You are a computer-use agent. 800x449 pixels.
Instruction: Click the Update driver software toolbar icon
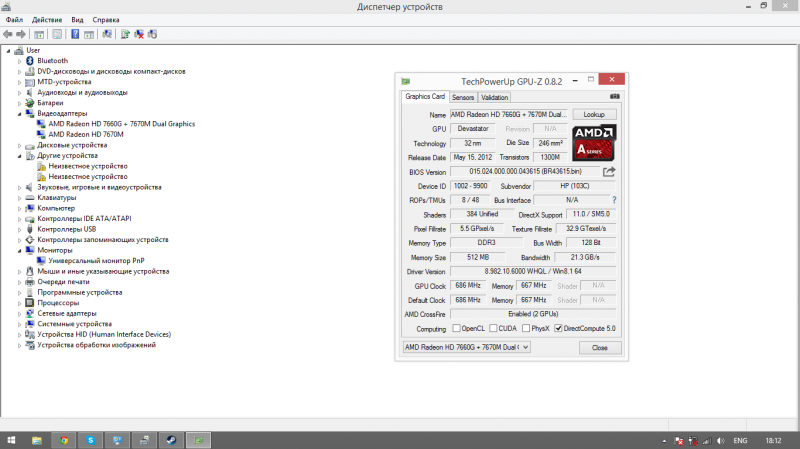pos(125,34)
